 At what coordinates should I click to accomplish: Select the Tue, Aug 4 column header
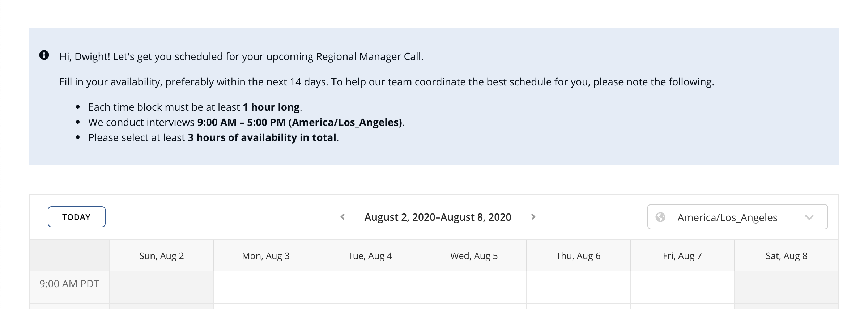tap(370, 256)
